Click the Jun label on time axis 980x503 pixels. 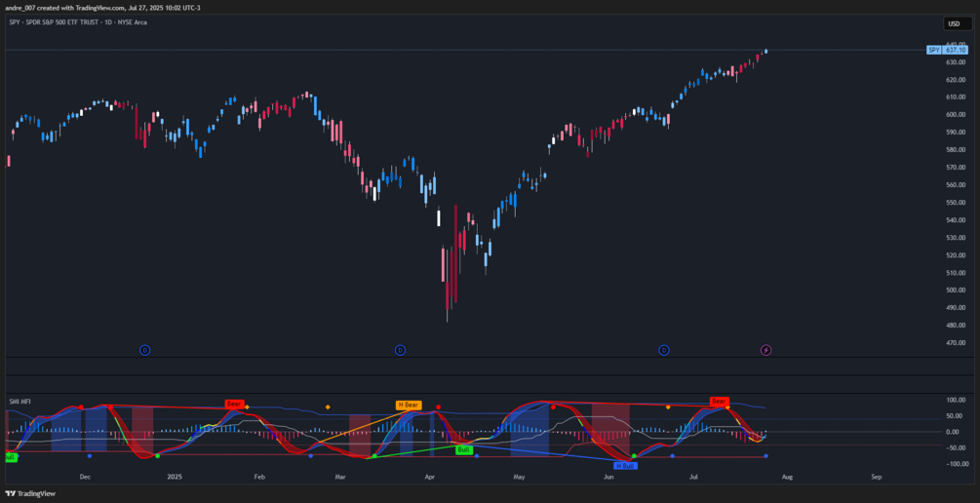[608, 477]
